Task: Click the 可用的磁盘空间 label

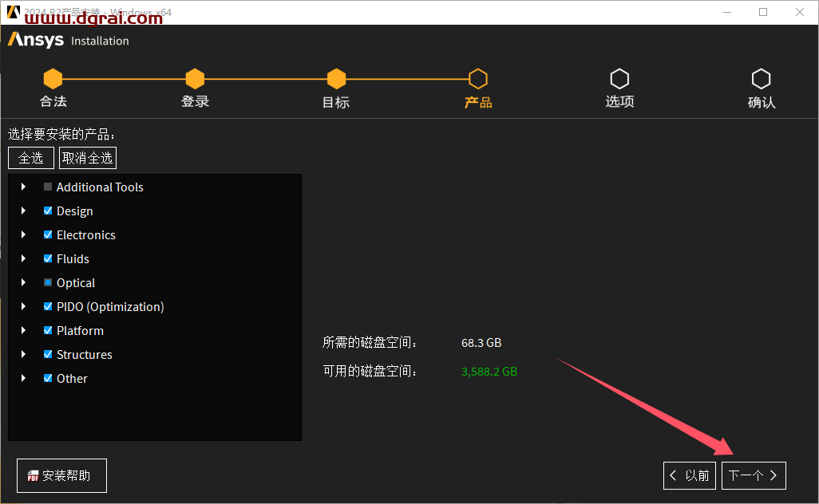Action: point(370,372)
